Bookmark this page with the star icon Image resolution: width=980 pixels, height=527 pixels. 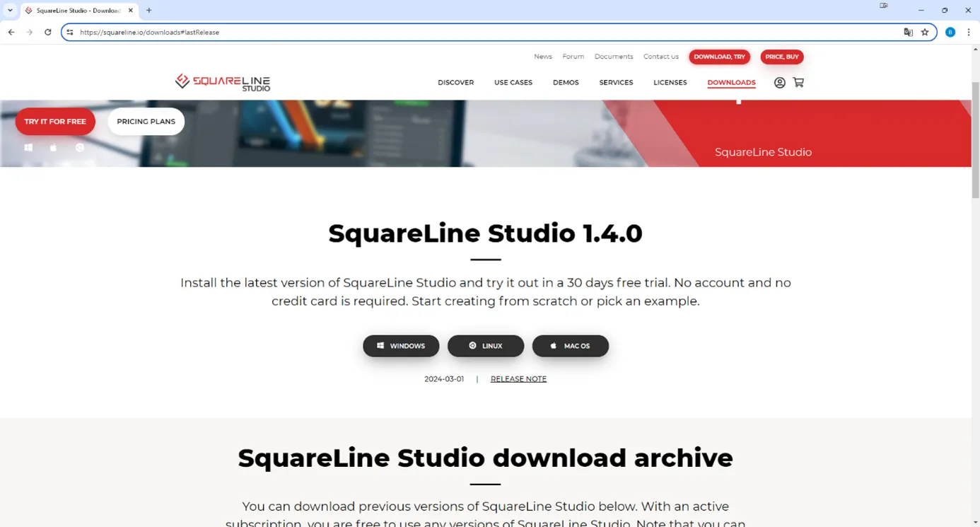pyautogui.click(x=925, y=32)
